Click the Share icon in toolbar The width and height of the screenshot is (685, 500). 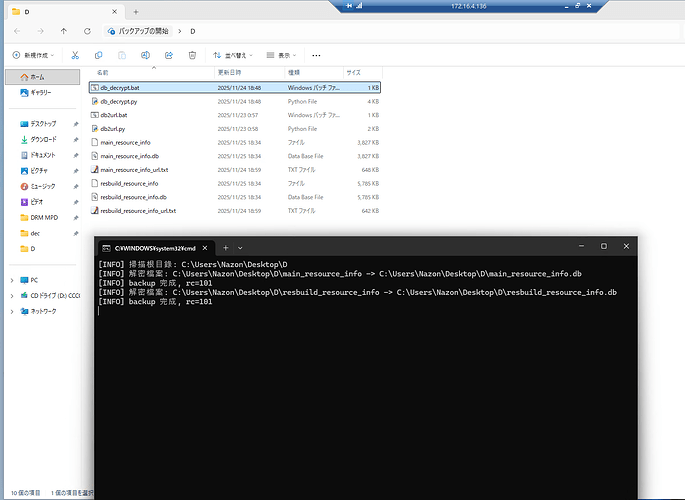168,55
